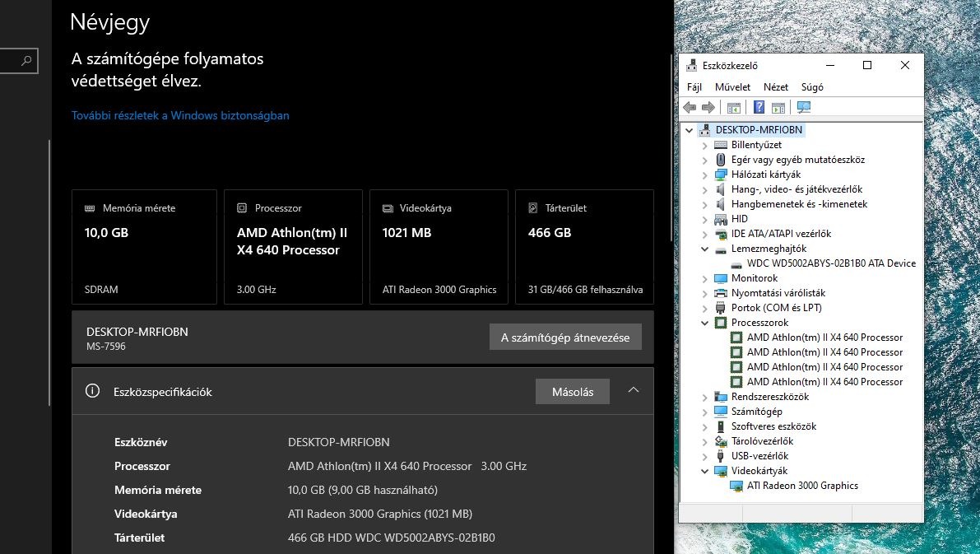Viewport: 980px width, 554px height.
Task: Click the Memória mérete 10,0 GB card
Action: click(x=144, y=247)
